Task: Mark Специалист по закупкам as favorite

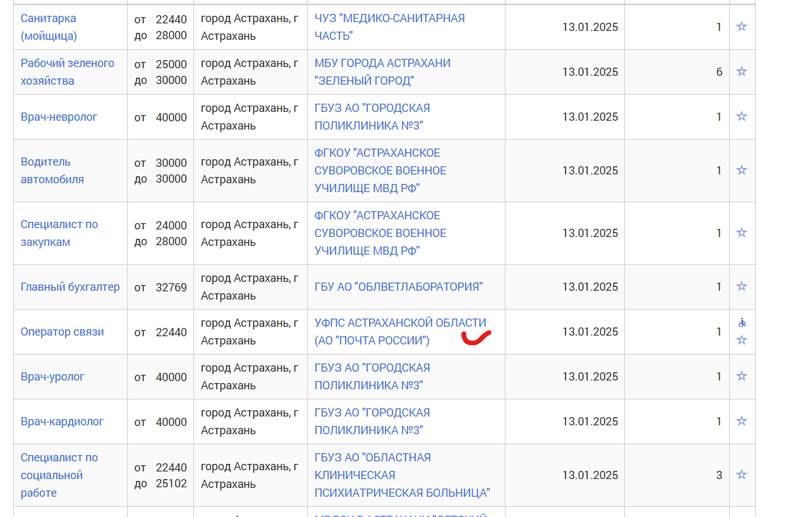Action: pyautogui.click(x=742, y=233)
